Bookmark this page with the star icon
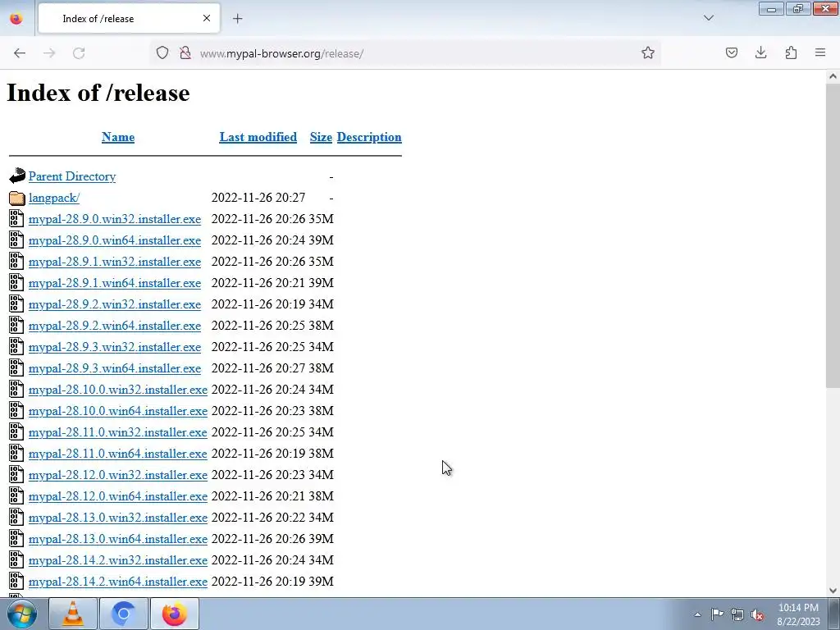 (x=648, y=53)
